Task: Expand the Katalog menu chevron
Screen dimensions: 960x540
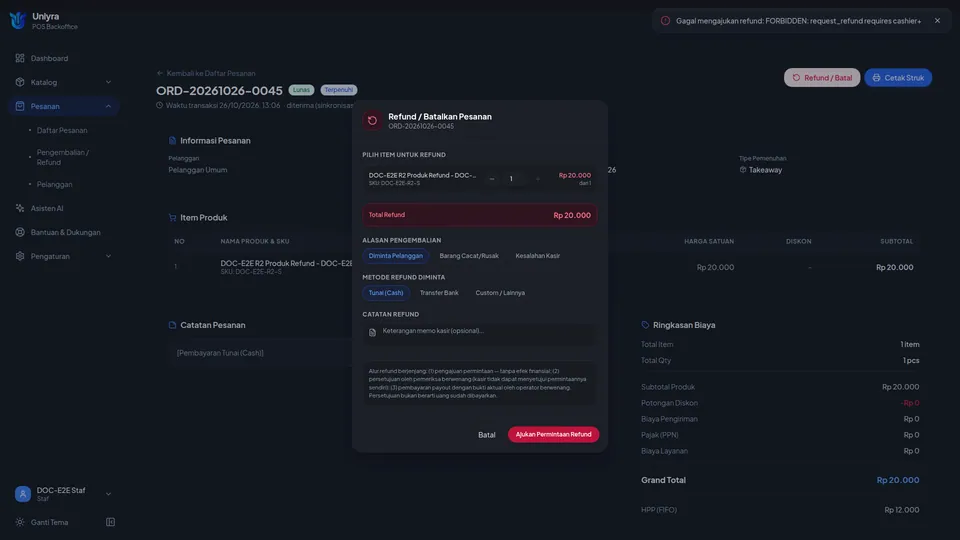Action: coord(108,82)
